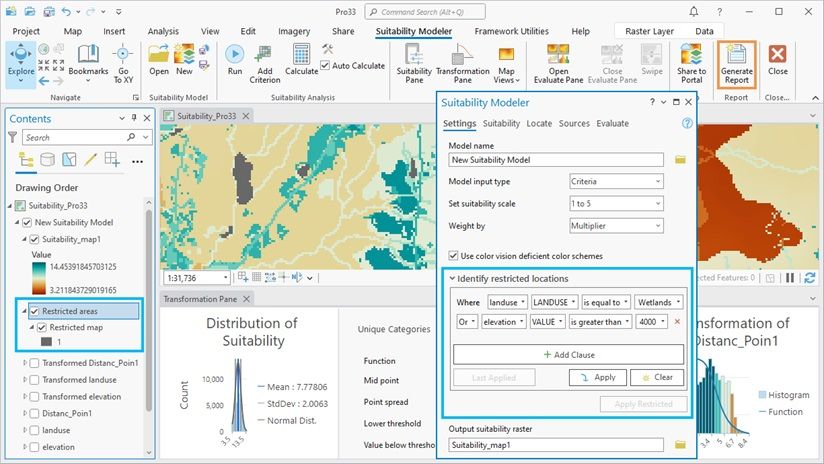The image size is (824, 464).
Task: Select the Explore navigation tool
Action: click(x=21, y=64)
